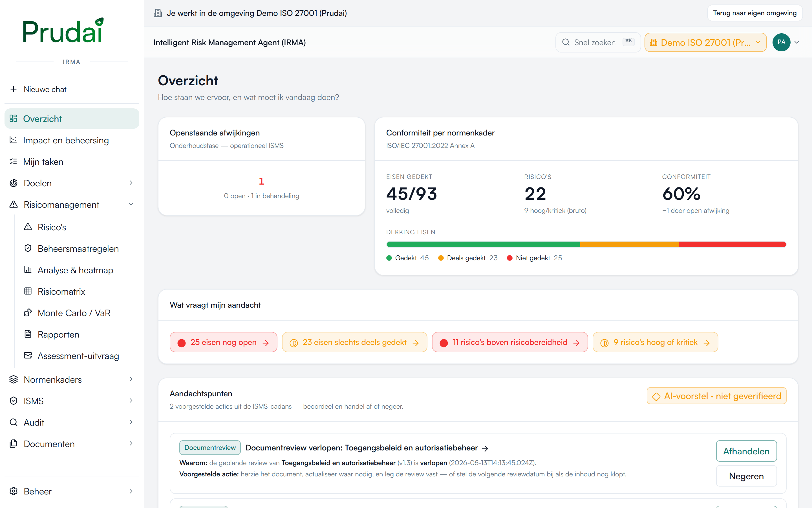
Task: Open Impact en beheersing in the sidebar
Action: coord(72,140)
